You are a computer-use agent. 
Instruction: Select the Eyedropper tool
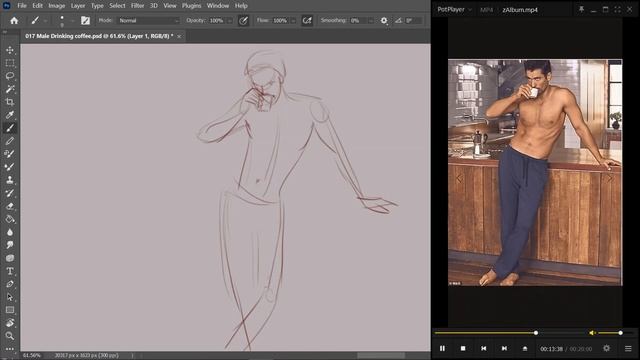click(10, 115)
